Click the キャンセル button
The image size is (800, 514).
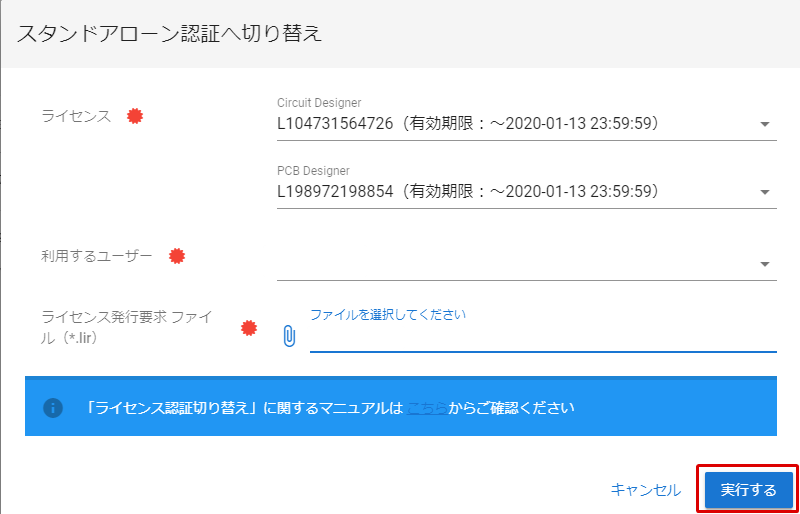(x=645, y=490)
